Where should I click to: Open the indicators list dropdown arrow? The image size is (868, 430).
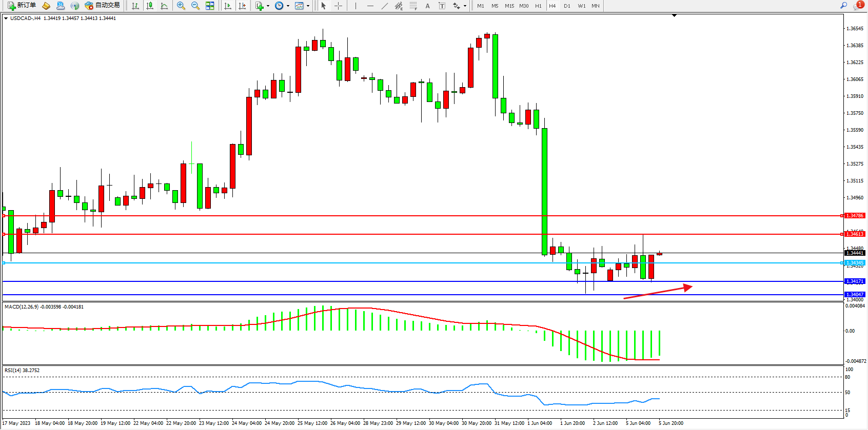point(268,6)
